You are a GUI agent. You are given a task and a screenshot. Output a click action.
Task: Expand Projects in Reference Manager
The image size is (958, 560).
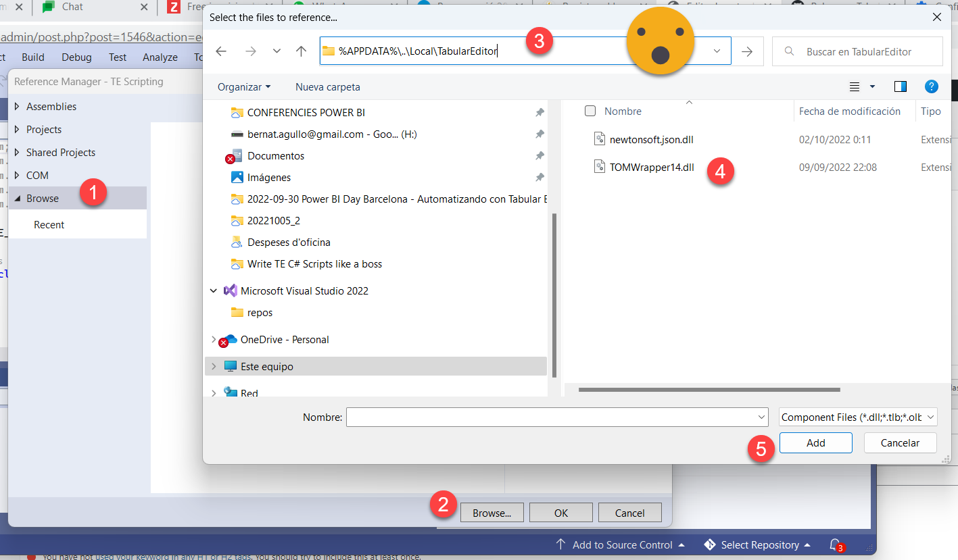tap(18, 130)
